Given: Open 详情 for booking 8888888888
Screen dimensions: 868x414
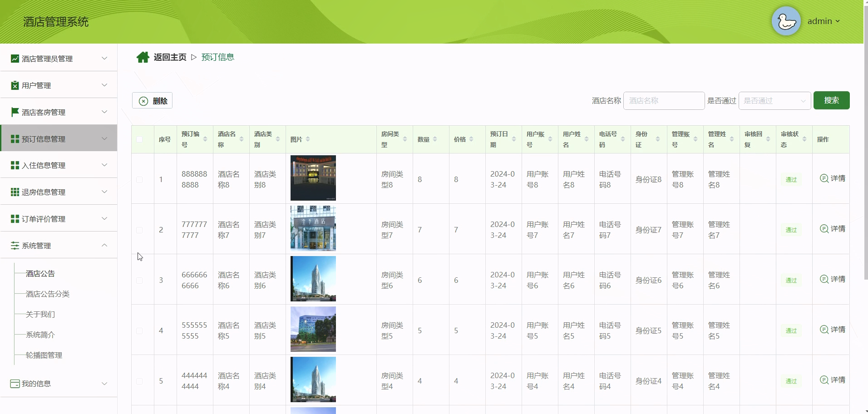Looking at the screenshot, I should click(833, 178).
